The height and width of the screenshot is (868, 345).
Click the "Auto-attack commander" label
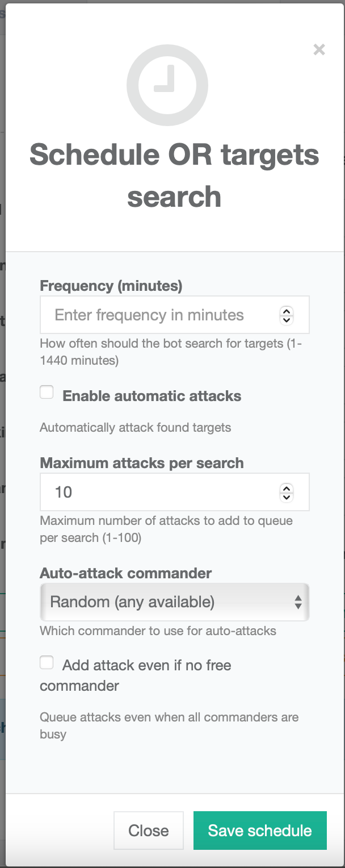click(126, 573)
